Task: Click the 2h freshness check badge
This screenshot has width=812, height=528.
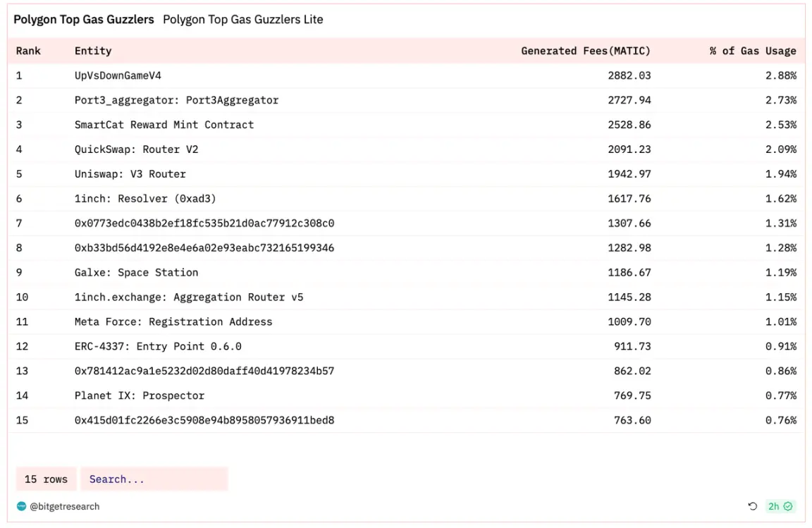Action: pyautogui.click(x=780, y=506)
